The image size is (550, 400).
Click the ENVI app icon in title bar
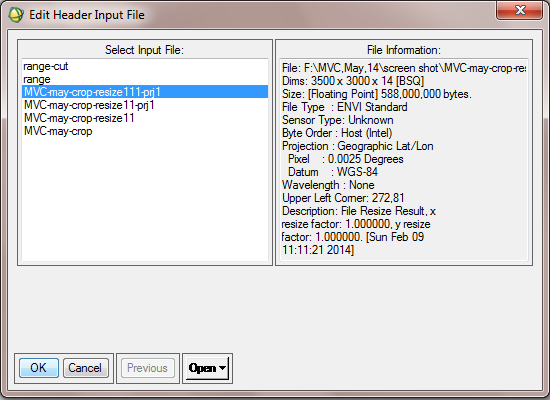16,15
